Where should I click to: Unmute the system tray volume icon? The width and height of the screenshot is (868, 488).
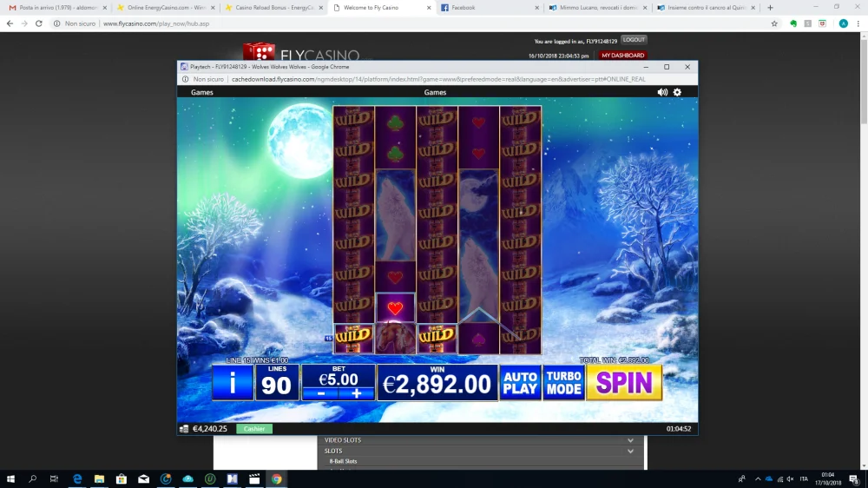pos(791,479)
